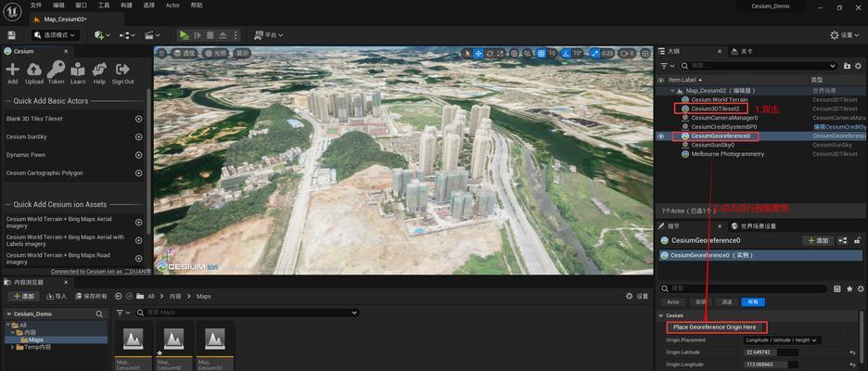868x371 pixels.
Task: Add Dynamic Pawn with plus icon
Action: pyautogui.click(x=138, y=155)
